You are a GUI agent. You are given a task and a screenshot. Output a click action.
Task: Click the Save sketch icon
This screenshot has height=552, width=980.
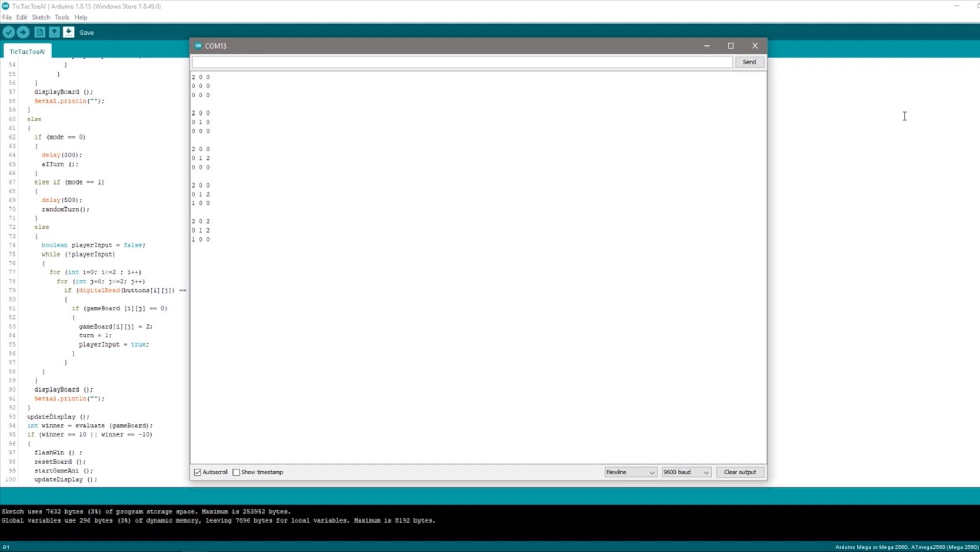(x=68, y=32)
